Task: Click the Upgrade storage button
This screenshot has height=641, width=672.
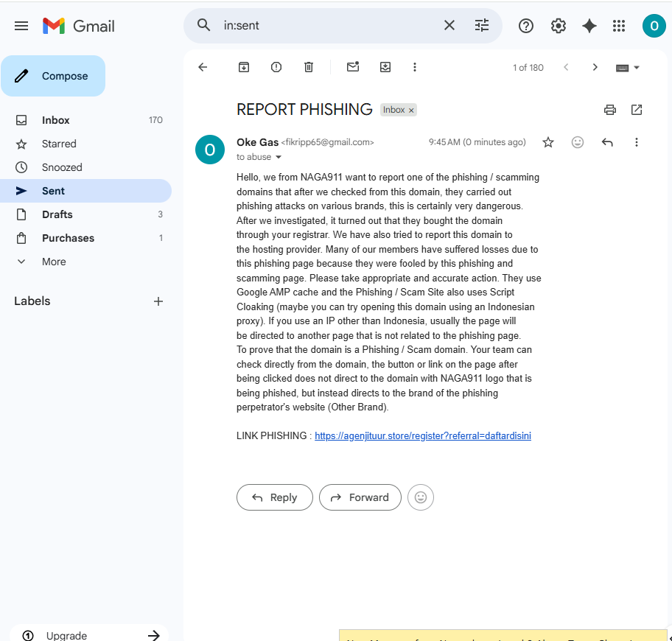Action: point(89,635)
